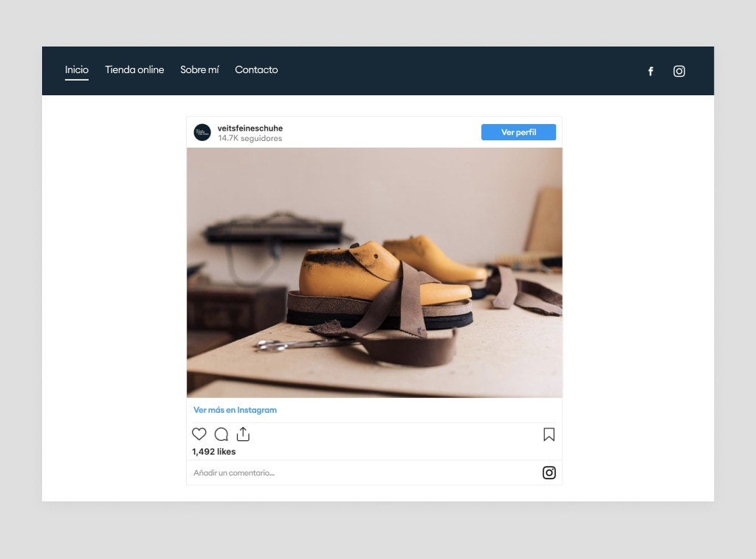This screenshot has height=559, width=756.
Task: Open the Contacto page
Action: tap(256, 70)
